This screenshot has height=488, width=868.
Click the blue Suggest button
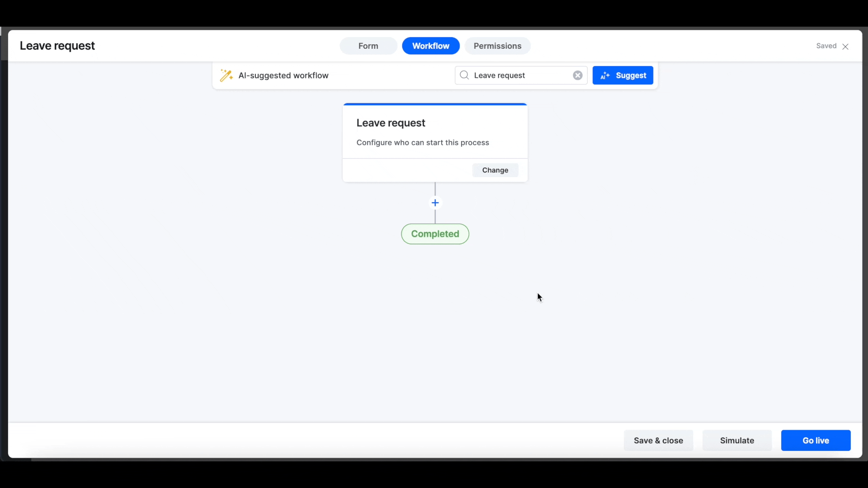point(623,75)
